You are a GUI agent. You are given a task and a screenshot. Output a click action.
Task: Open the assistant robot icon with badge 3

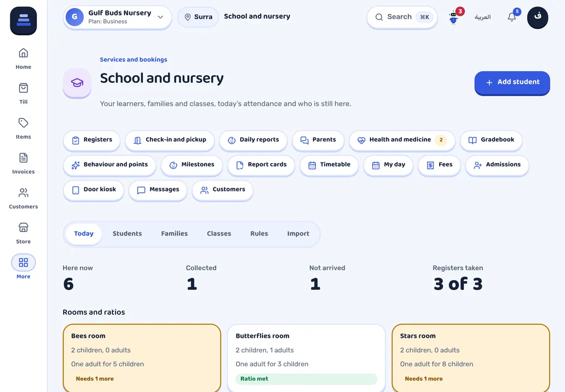coord(454,17)
